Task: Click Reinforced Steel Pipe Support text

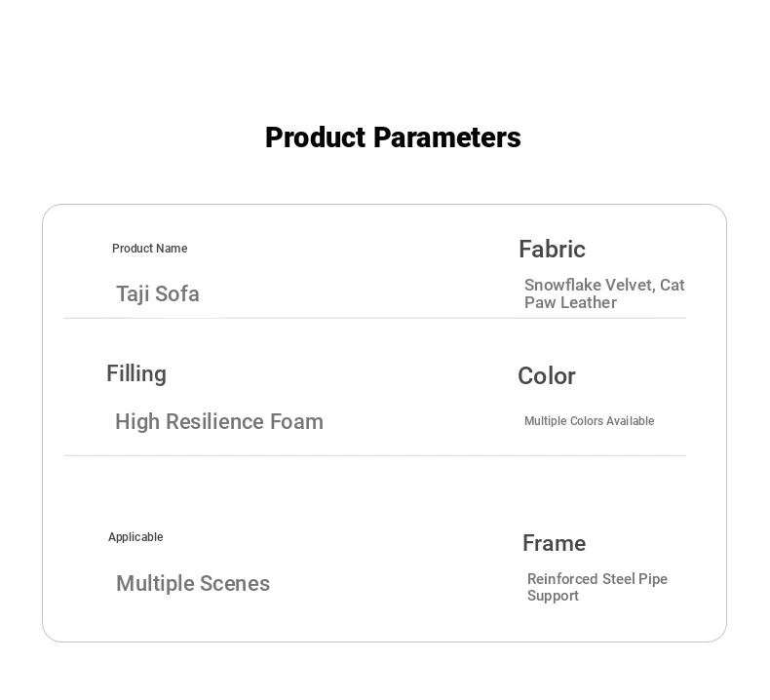Action: tap(597, 587)
